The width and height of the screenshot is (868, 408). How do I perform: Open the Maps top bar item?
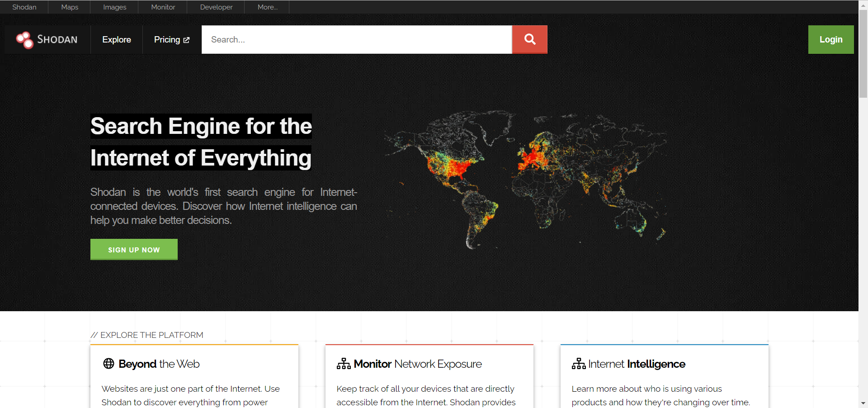70,7
